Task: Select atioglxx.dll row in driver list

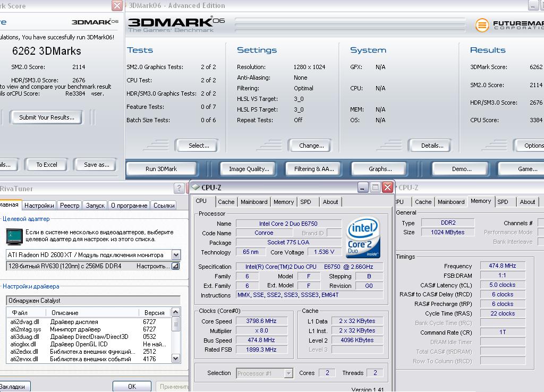Action: click(89, 344)
